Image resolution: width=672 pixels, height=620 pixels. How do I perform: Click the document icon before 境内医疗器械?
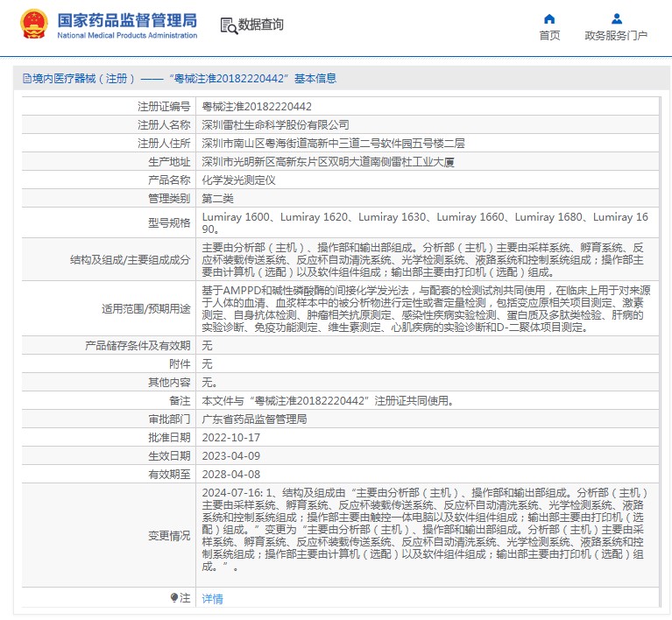27,79
